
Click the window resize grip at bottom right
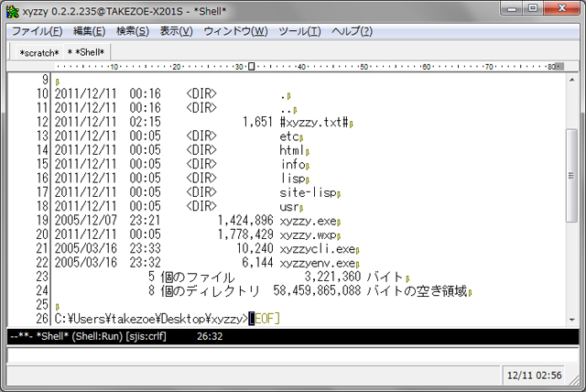click(x=574, y=380)
